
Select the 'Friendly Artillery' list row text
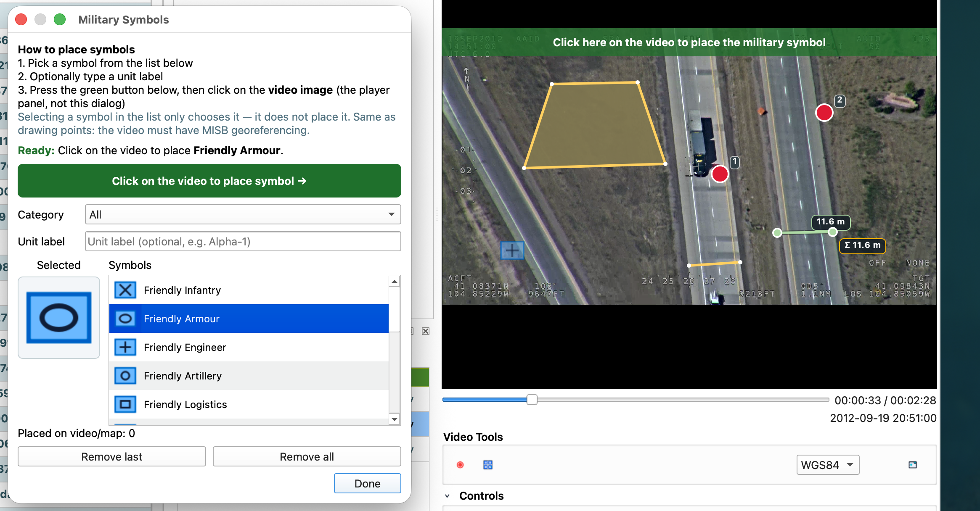[x=183, y=376]
